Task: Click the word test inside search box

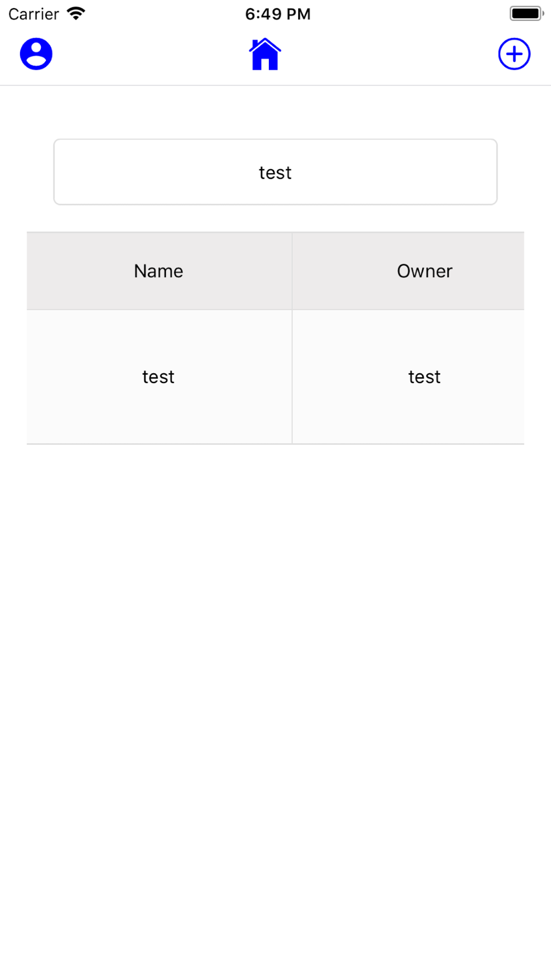Action: [275, 173]
